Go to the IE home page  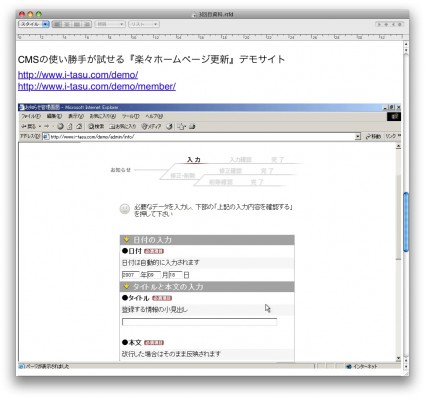[79, 127]
